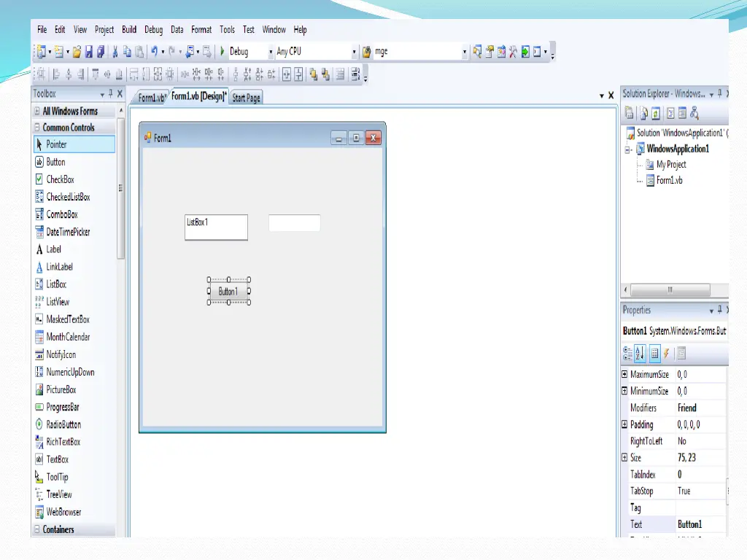Select My Project in Solution Explorer
The width and height of the screenshot is (747, 560).
671,165
